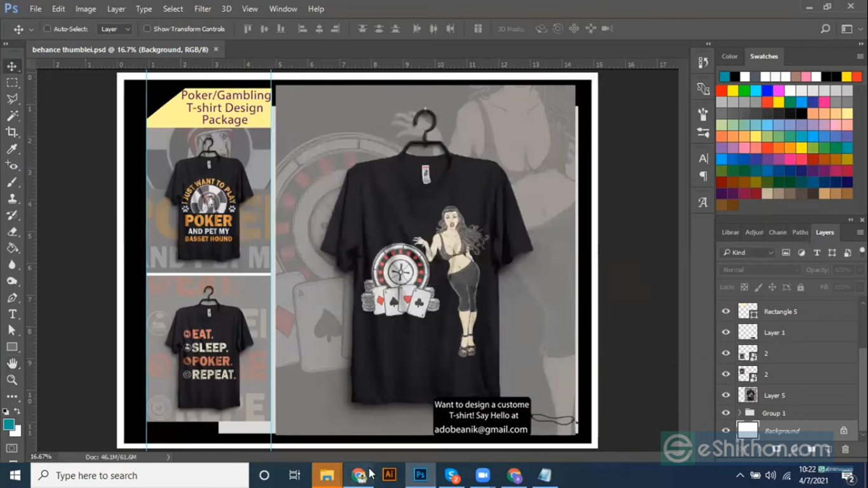Screen dimensions: 868x488
Task: Select the Horizontal Type tool
Action: [x=12, y=314]
